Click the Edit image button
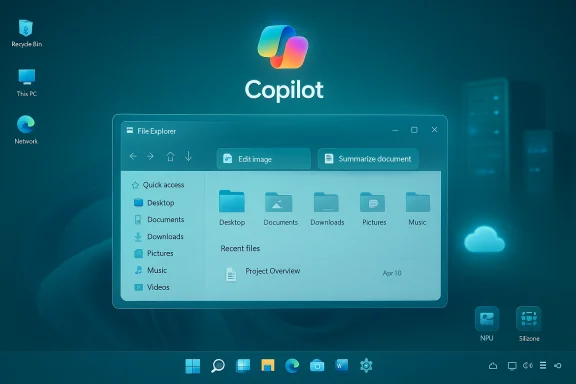576x384 pixels. tap(263, 159)
